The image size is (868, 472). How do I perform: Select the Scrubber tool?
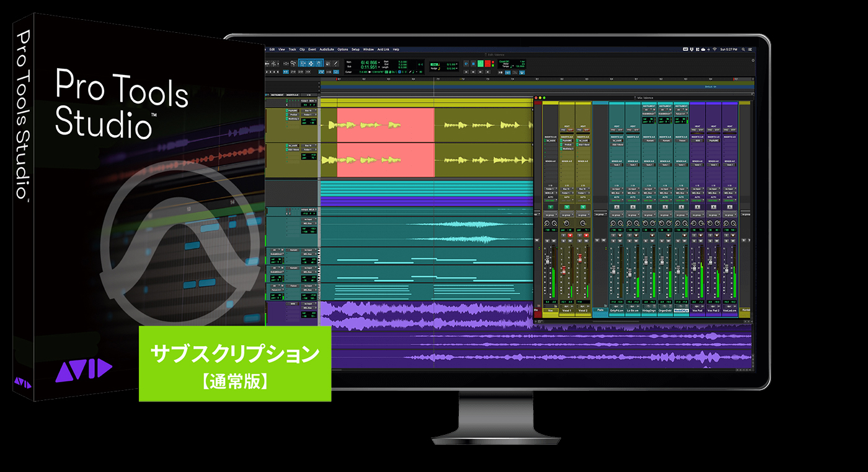pyautogui.click(x=327, y=63)
